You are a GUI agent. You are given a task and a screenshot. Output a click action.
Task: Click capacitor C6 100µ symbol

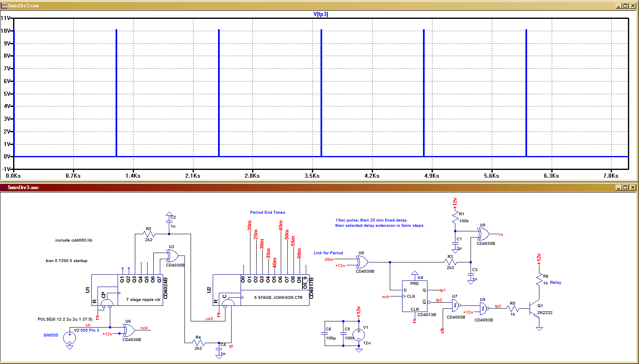click(324, 334)
